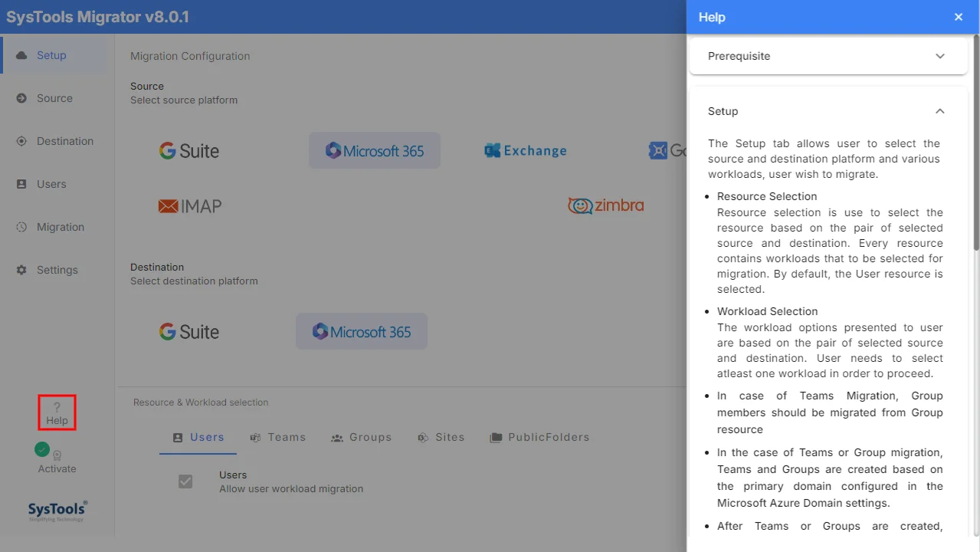This screenshot has height=552, width=980.
Task: Click the SysTools logo
Action: point(57,511)
